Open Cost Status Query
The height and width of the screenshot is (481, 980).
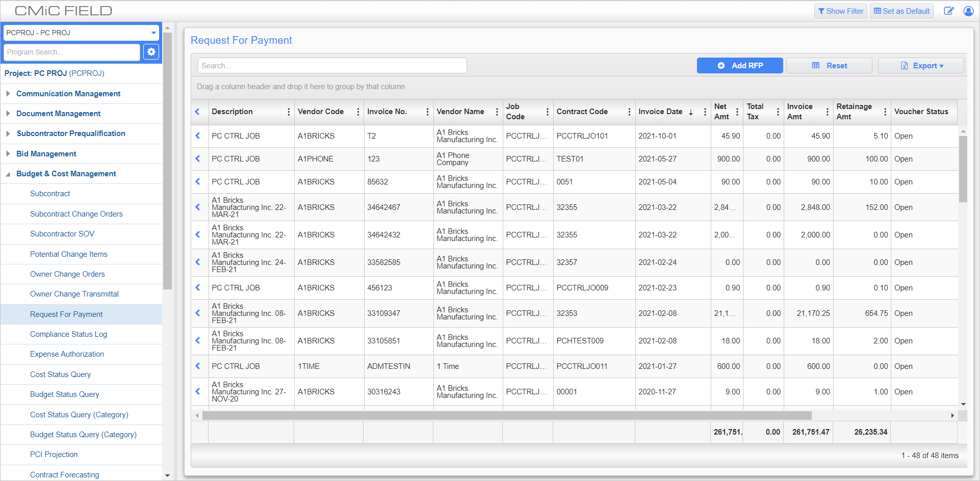pyautogui.click(x=60, y=375)
